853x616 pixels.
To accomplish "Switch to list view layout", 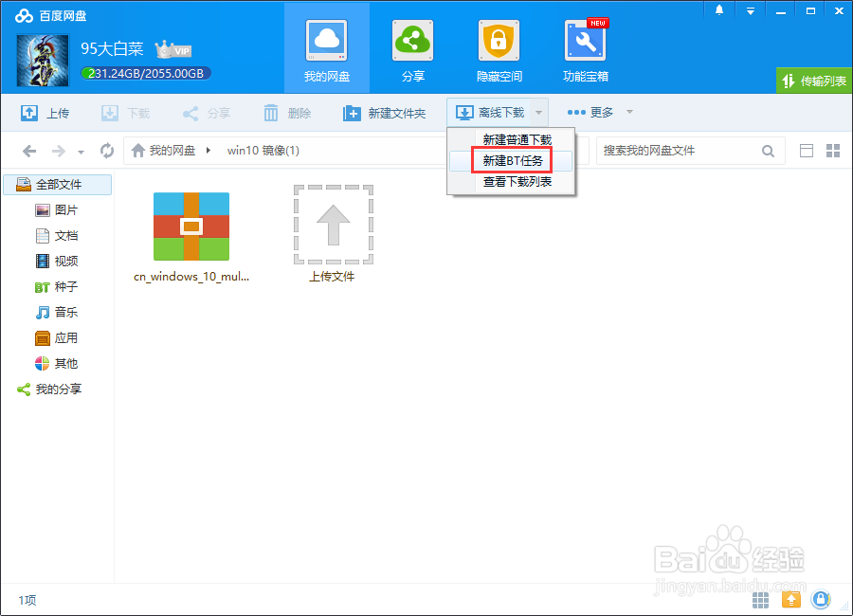I will point(807,151).
